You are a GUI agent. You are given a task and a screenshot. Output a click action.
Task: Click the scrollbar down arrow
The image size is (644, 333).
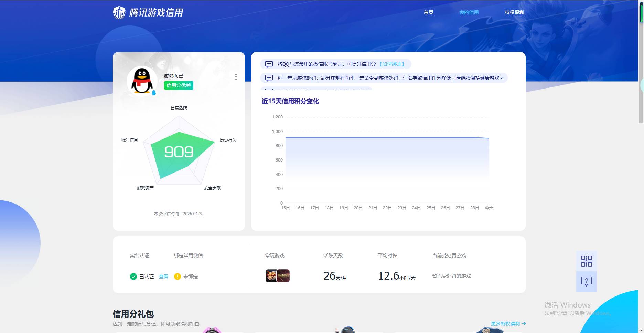pos(640,330)
